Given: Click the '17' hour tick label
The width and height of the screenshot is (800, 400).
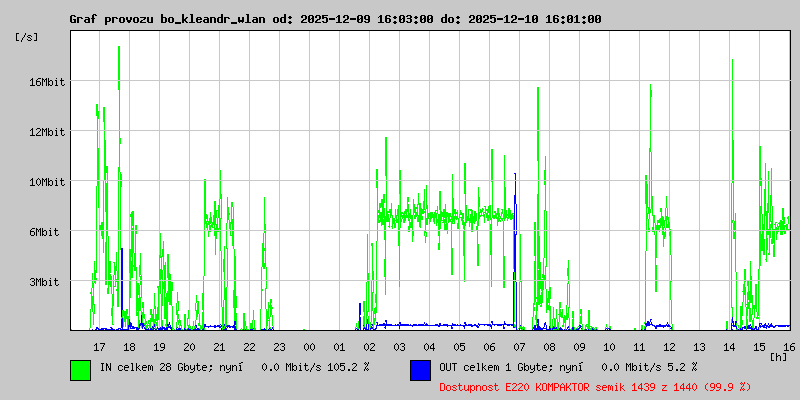Looking at the screenshot, I should (x=99, y=347).
